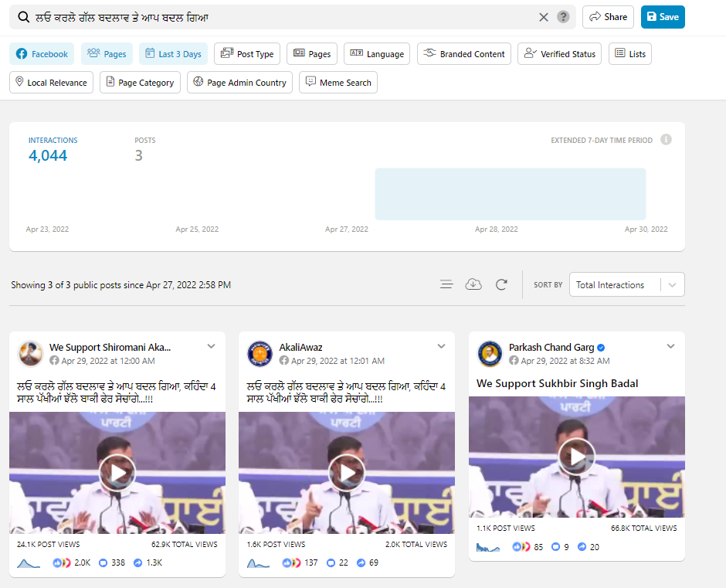Expand the We Support Shiromani Aka... post menu
The image size is (726, 588).
pos(211,346)
